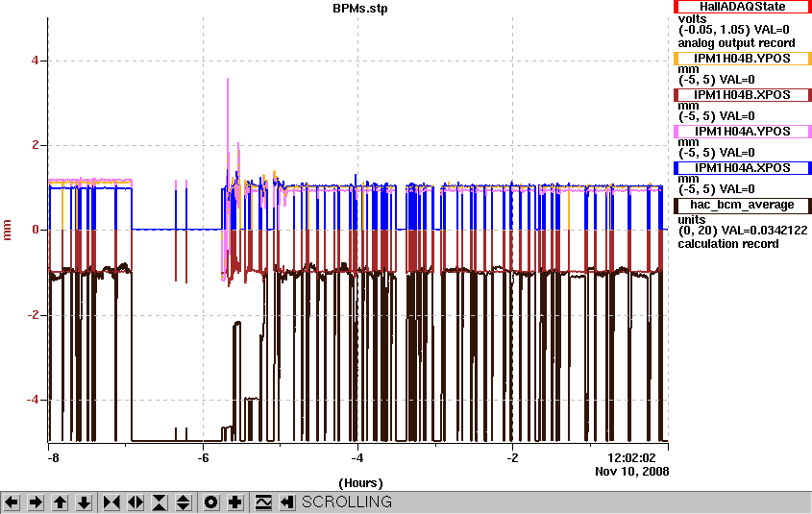Click the 'analog output record' legend text

[x=736, y=43]
